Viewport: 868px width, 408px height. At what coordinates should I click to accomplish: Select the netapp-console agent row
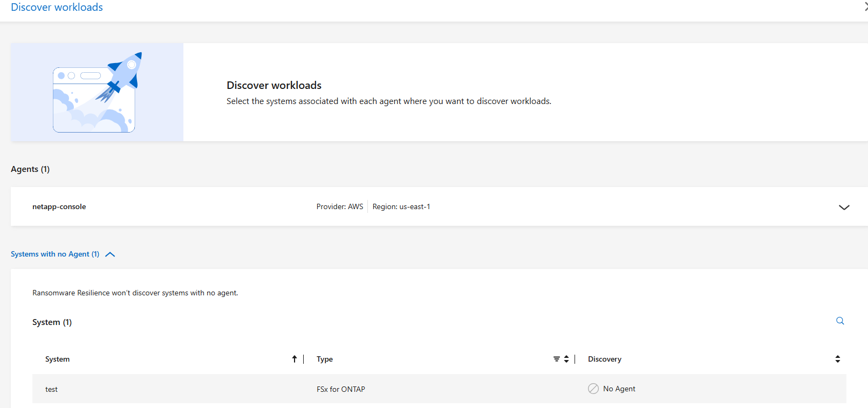click(x=439, y=206)
